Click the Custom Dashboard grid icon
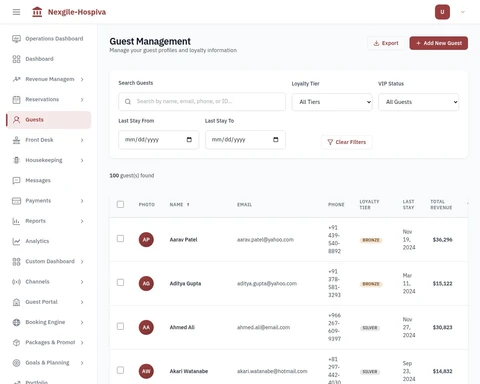480x384 pixels. click(x=16, y=262)
